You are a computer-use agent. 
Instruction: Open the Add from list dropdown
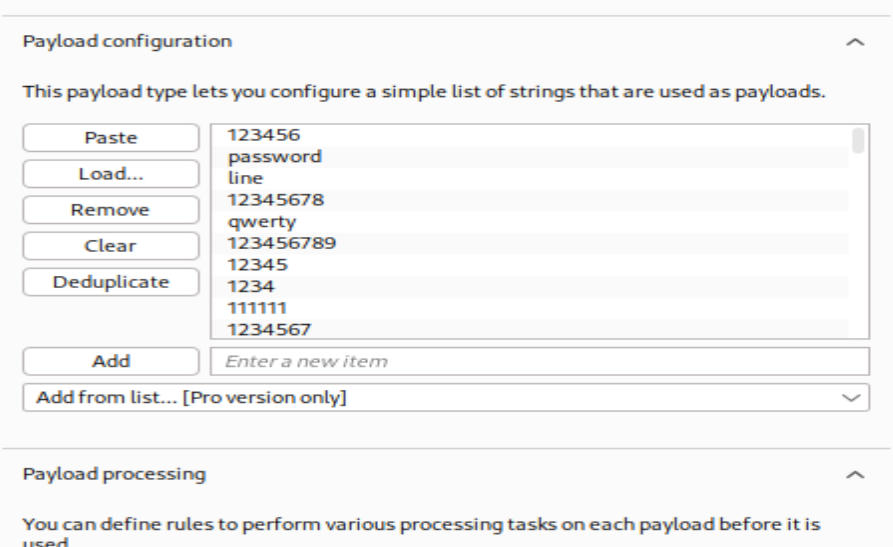pos(445,397)
